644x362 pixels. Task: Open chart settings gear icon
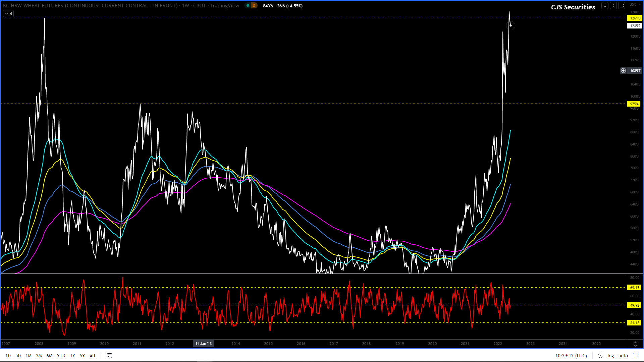[x=635, y=344]
